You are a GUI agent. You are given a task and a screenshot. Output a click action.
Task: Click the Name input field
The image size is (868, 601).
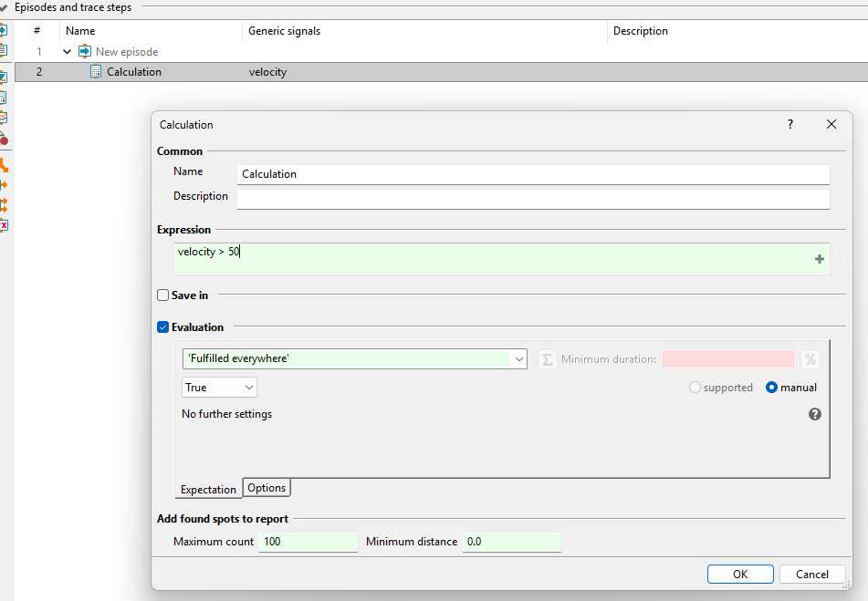coord(533,174)
